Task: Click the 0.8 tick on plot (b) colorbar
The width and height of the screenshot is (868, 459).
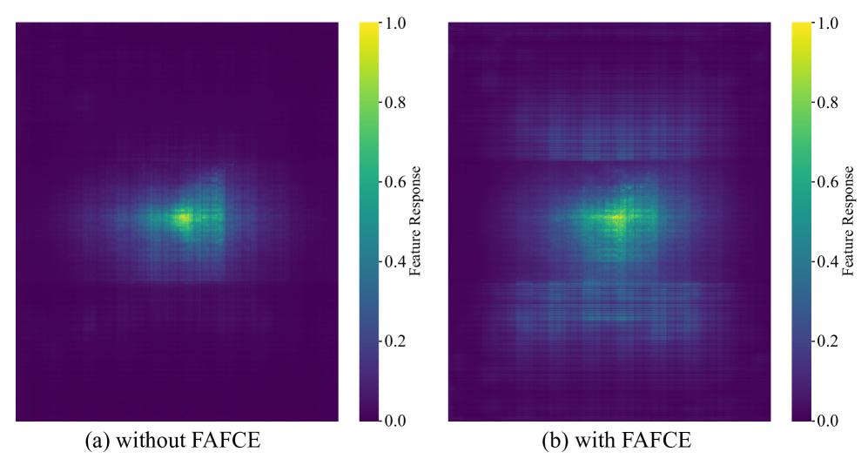Action: 828,103
